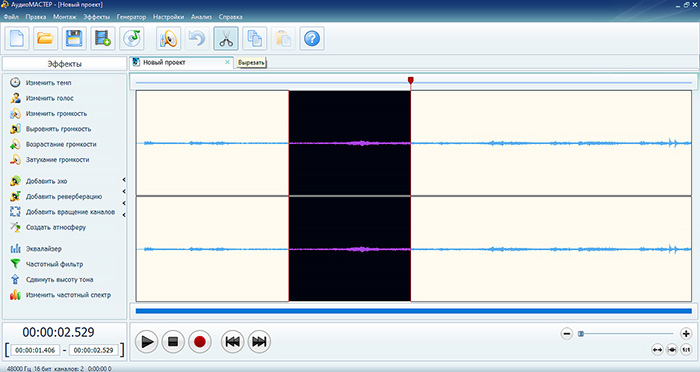
Task: Cut the selection with the scissors icon
Action: [x=226, y=38]
